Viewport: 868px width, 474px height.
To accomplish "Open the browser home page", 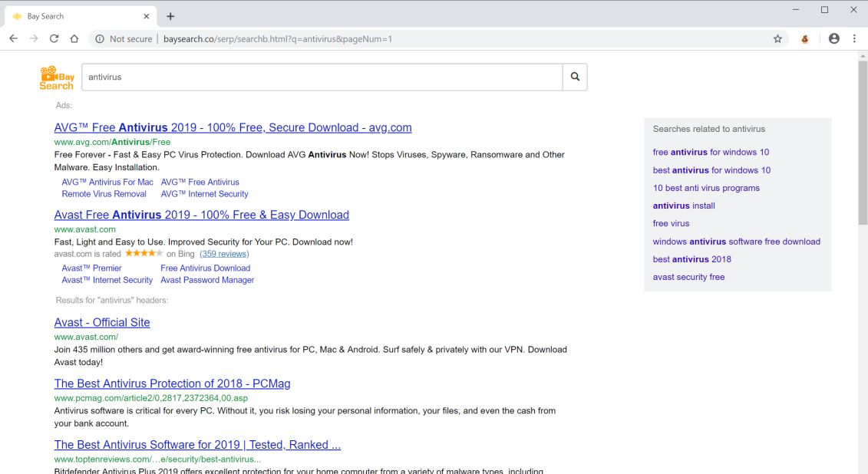I will point(74,38).
